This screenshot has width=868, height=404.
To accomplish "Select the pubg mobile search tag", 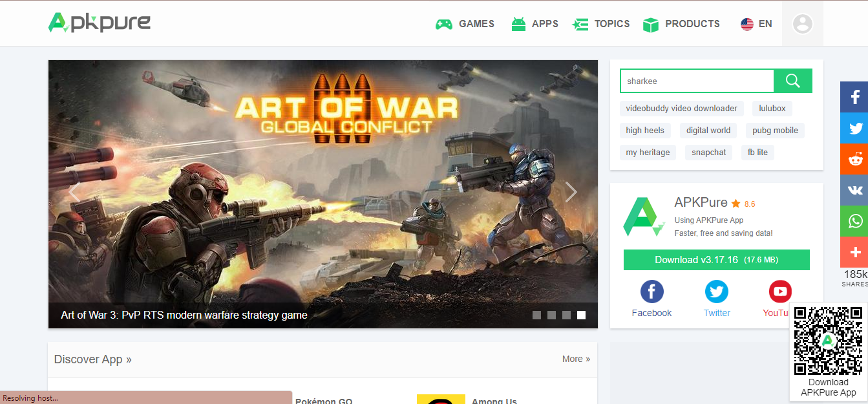I will pos(775,131).
